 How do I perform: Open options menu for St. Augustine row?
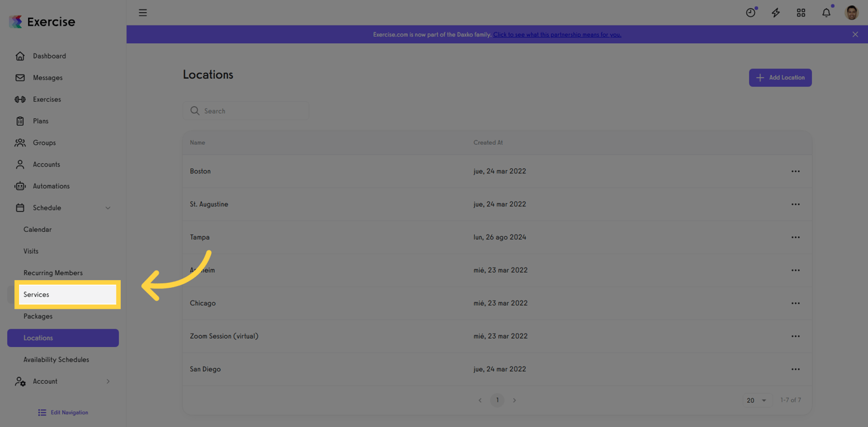796,205
